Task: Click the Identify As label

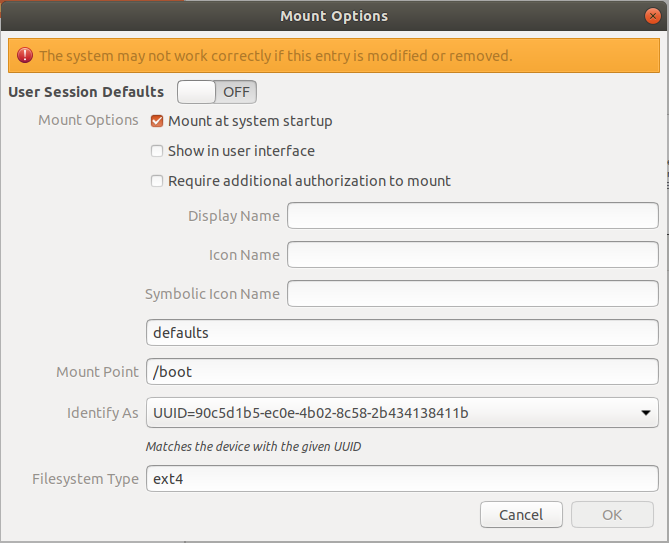Action: [102, 413]
